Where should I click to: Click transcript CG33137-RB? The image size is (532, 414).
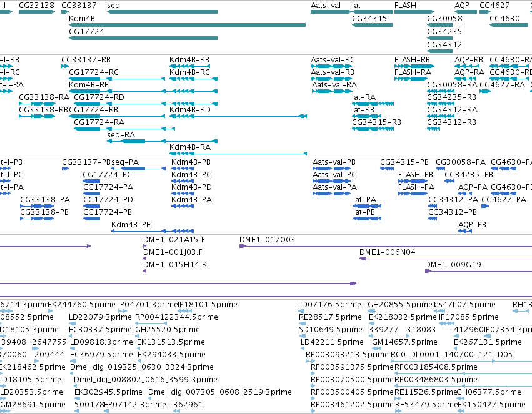point(86,60)
